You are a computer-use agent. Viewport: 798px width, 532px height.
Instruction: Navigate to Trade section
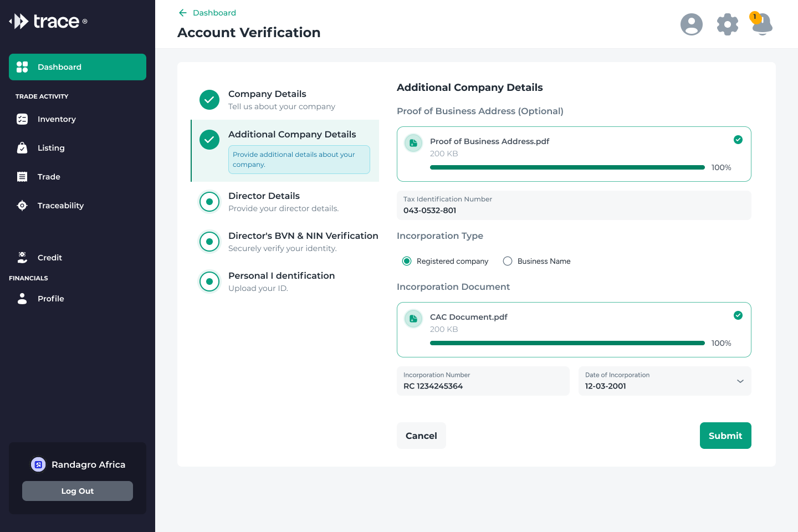coord(78,177)
